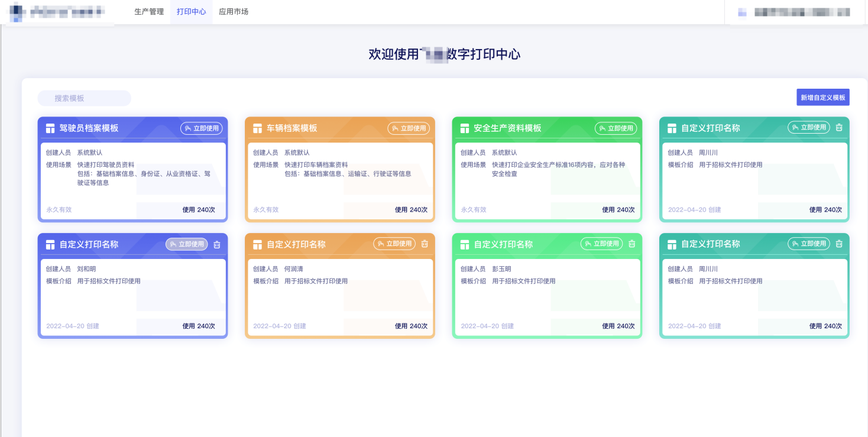Focus the 搜索模板 search field
The width and height of the screenshot is (868, 437).
(x=84, y=98)
